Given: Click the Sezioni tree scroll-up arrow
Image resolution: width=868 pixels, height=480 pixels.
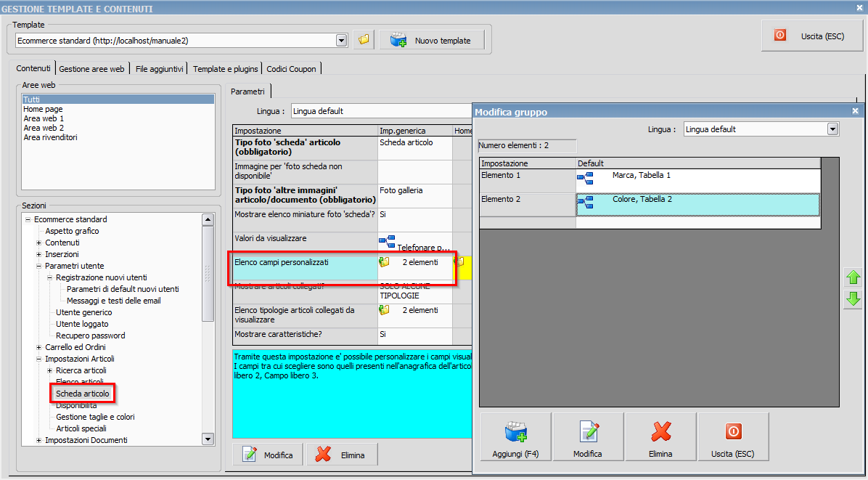Looking at the screenshot, I should click(x=208, y=220).
